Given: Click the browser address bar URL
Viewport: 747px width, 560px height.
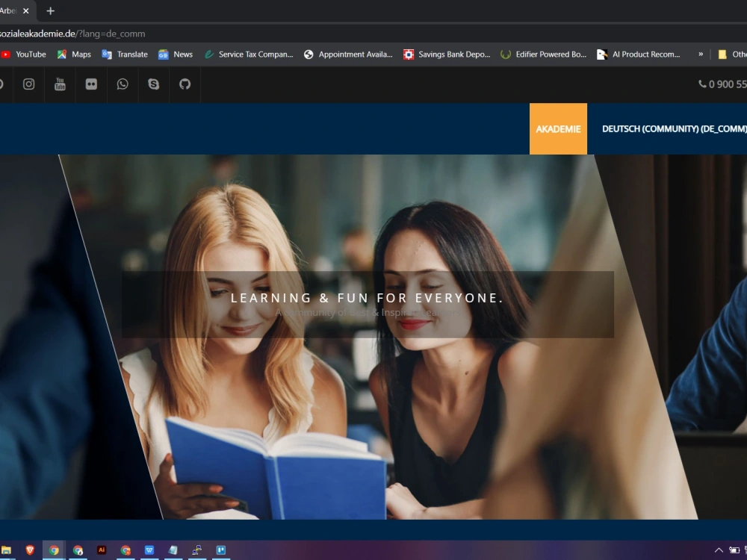Looking at the screenshot, I should (72, 34).
